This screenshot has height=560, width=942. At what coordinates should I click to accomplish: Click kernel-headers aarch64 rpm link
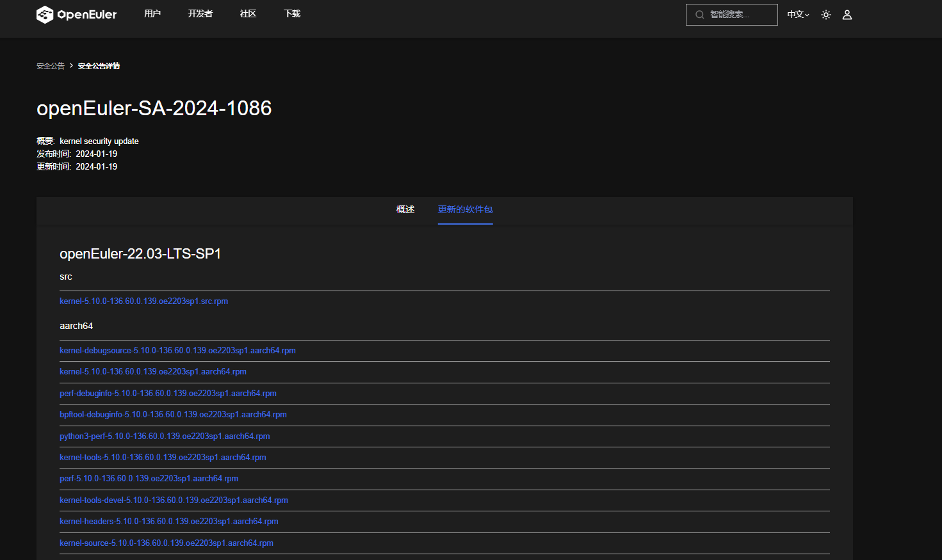tap(169, 522)
